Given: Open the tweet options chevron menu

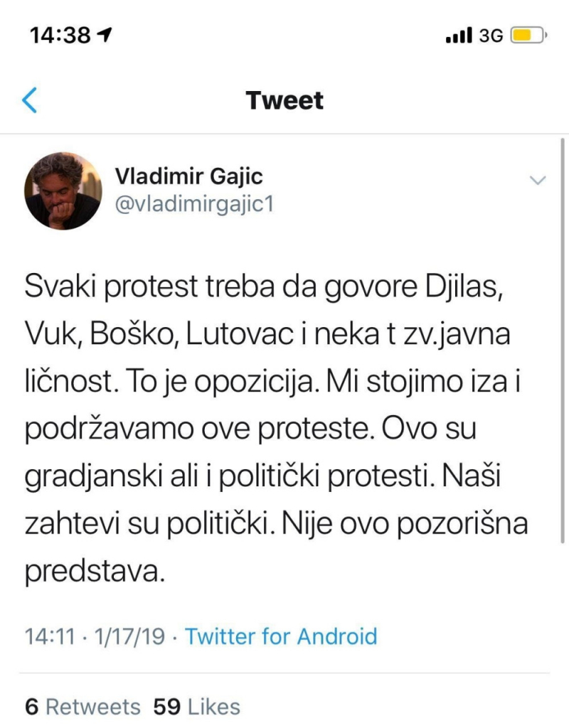Looking at the screenshot, I should tap(538, 180).
